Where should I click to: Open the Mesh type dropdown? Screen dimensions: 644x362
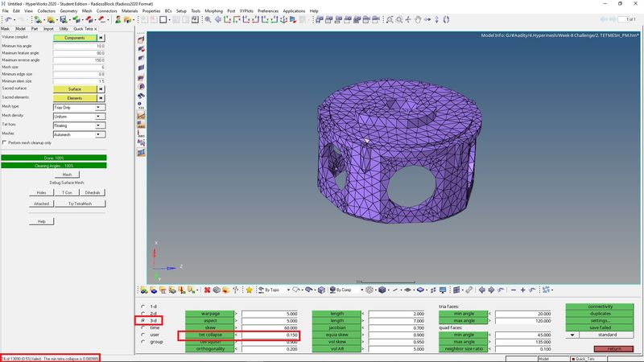point(98,108)
